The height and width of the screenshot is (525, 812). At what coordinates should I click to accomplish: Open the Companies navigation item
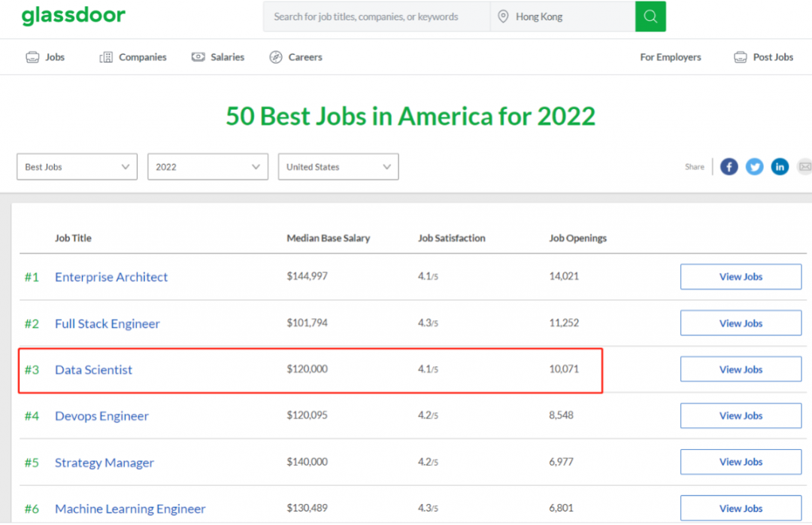click(133, 57)
